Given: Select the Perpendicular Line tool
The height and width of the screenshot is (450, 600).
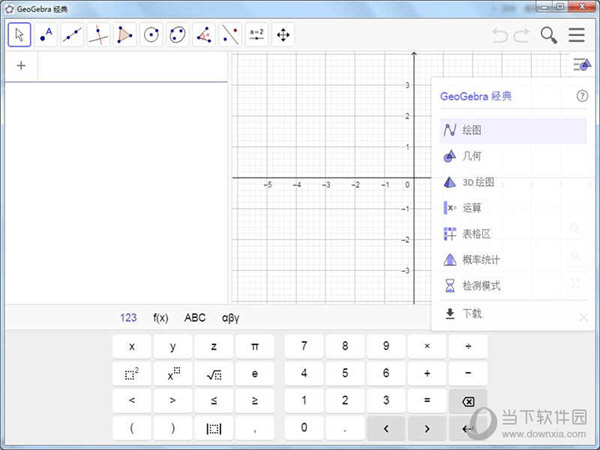Looking at the screenshot, I should tap(98, 35).
